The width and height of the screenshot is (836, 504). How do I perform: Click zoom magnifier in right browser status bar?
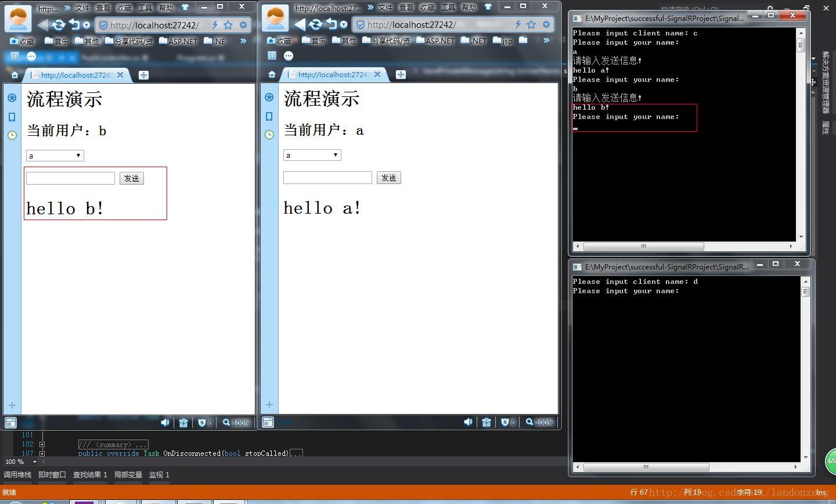(x=529, y=422)
